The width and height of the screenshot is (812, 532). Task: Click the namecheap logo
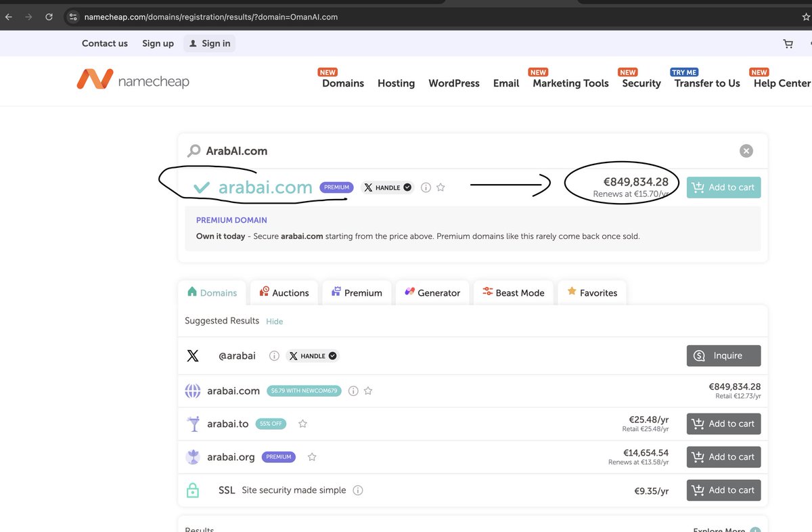pos(133,80)
